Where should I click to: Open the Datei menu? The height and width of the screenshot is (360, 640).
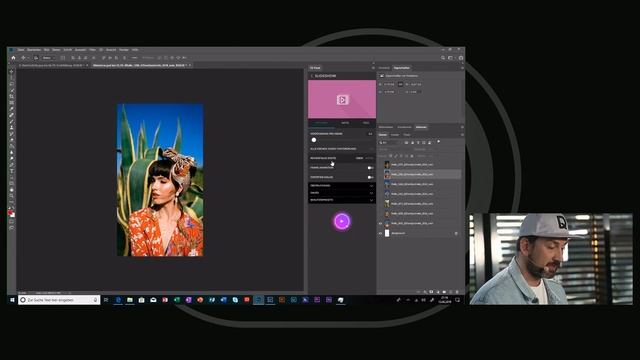click(21, 50)
